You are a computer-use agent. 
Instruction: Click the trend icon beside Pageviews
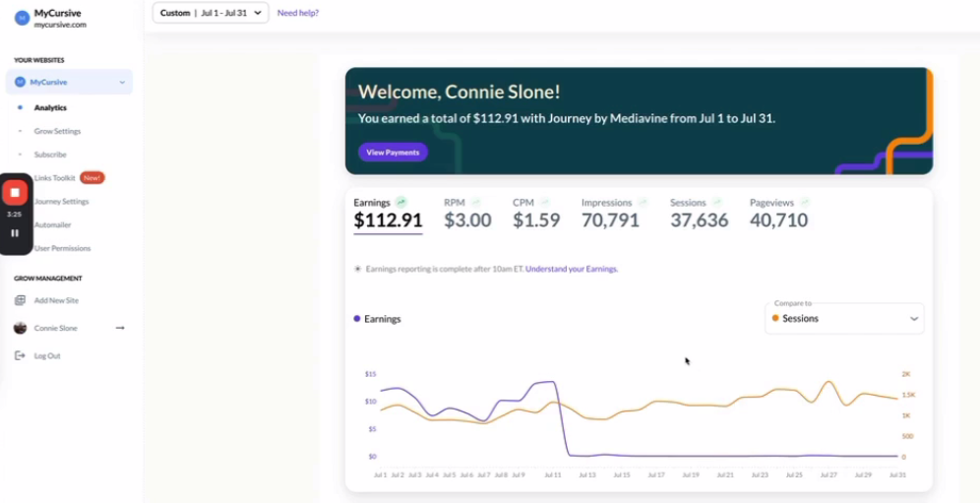click(x=805, y=202)
